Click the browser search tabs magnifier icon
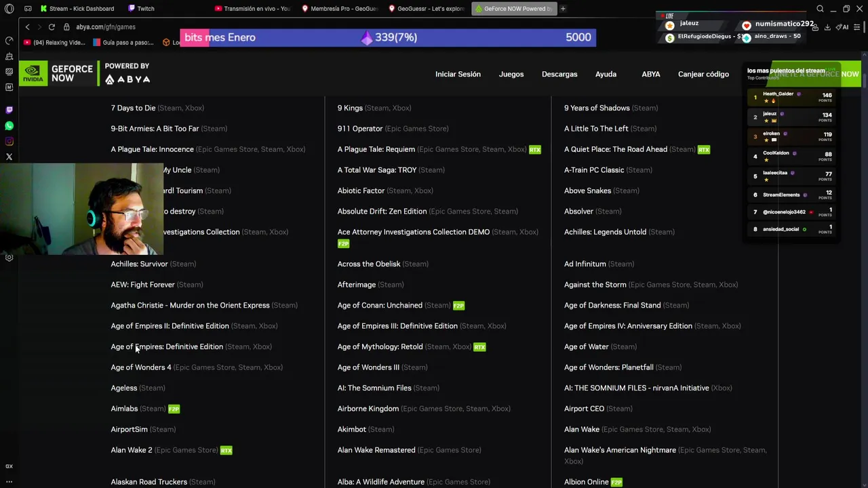Viewport: 868px width, 488px height. tap(820, 9)
